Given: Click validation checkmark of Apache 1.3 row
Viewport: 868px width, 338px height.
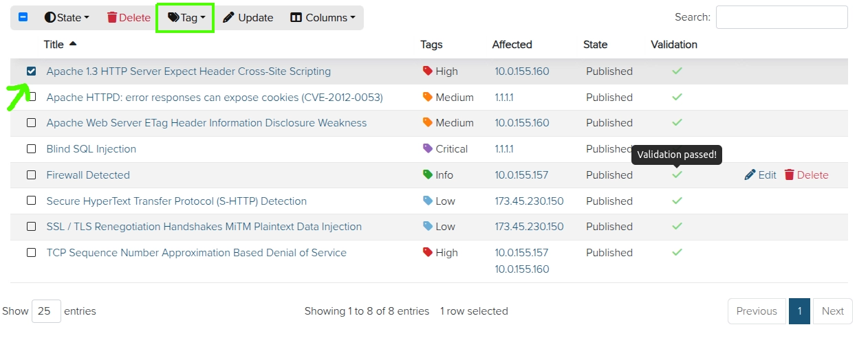Looking at the screenshot, I should pyautogui.click(x=677, y=71).
